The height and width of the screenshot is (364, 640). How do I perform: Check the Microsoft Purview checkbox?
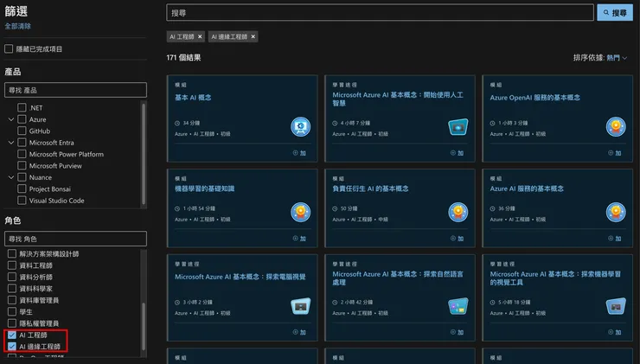tap(22, 166)
